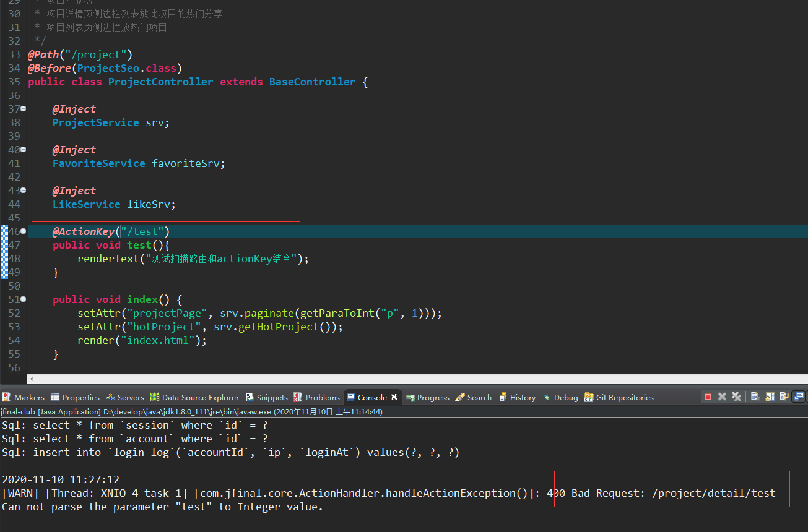Viewport: 808px width, 532px height.
Task: Click the insert into login_log console line
Action: (231, 452)
